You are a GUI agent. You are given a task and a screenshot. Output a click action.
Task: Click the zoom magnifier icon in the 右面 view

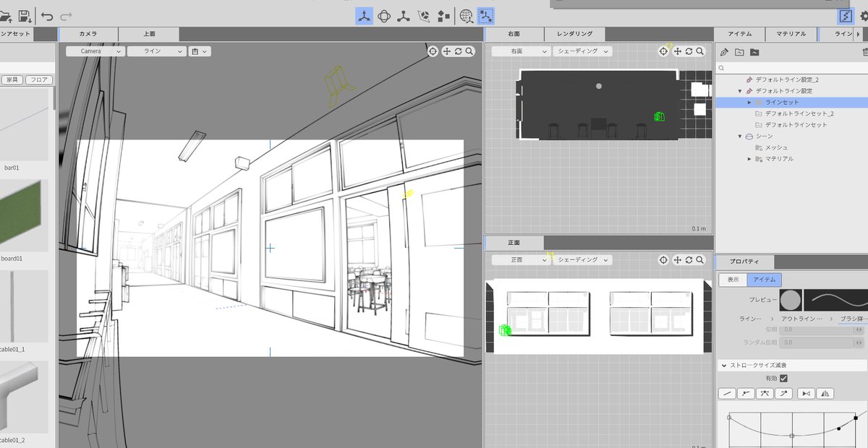tap(700, 51)
